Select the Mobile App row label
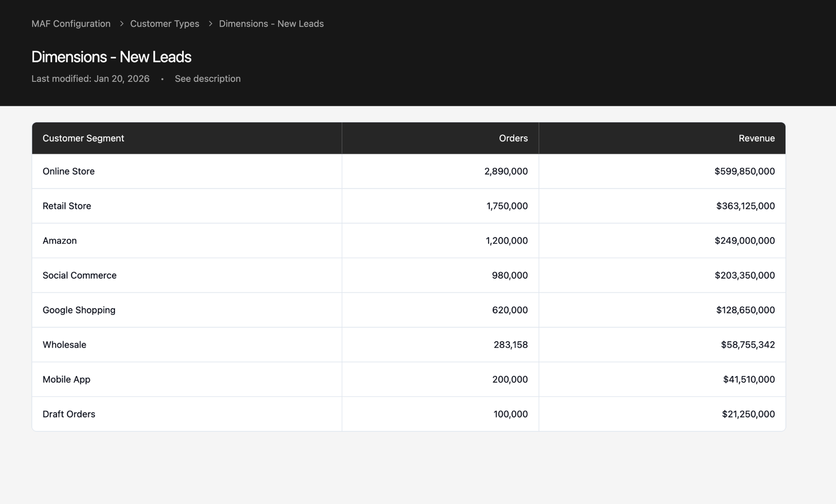This screenshot has width=836, height=504. click(66, 380)
